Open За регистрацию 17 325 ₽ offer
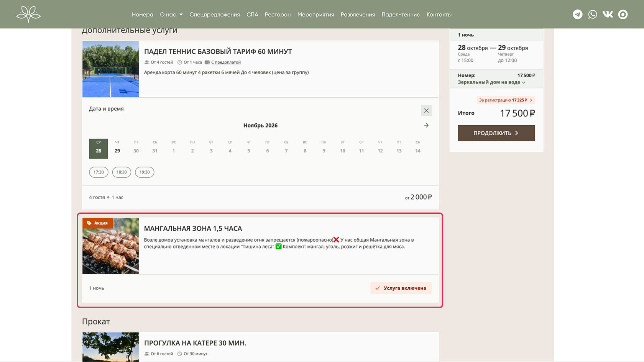644x362 pixels. point(506,100)
